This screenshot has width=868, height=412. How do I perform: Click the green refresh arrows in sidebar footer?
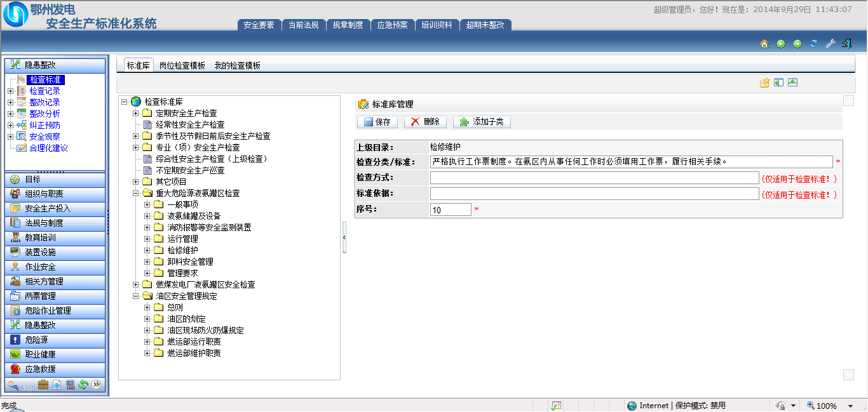83,385
